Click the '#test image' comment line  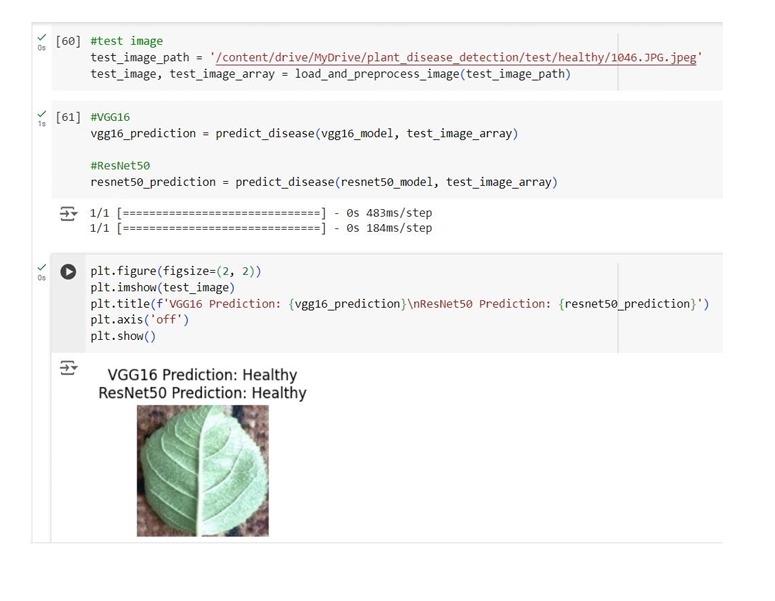point(126,41)
